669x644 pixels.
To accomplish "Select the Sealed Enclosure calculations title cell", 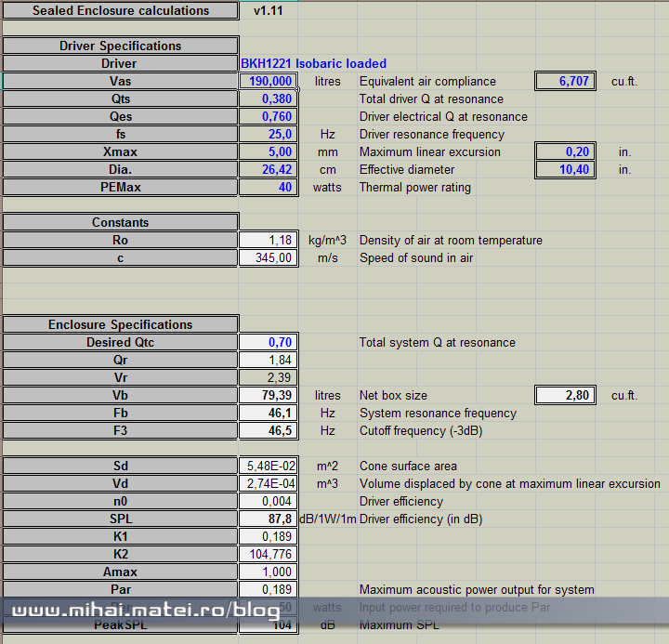I will click(x=121, y=11).
